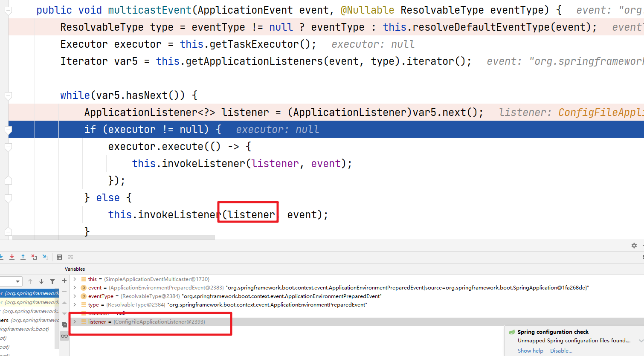Click the ConfigFileApplicationListener@2393 value
Screen dimensions: 644x356
tap(160, 322)
